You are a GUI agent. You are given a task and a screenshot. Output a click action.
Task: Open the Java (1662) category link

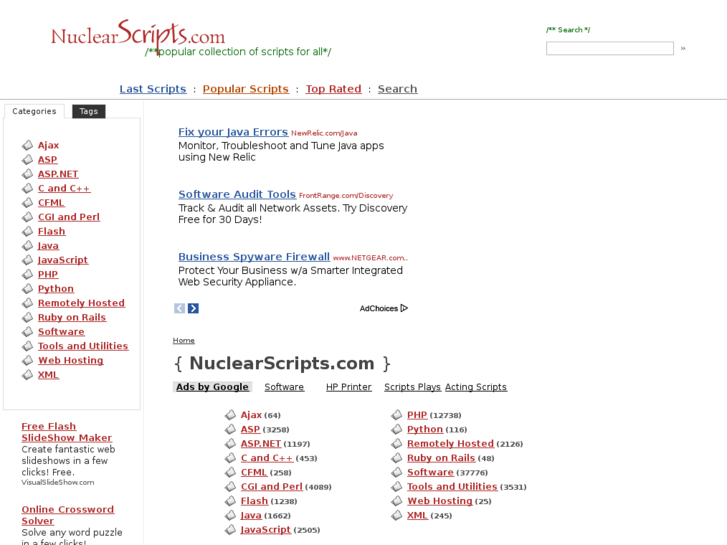pyautogui.click(x=251, y=515)
